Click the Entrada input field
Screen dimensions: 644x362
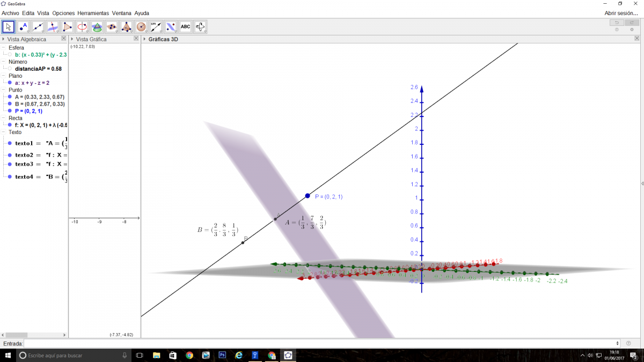(322, 343)
